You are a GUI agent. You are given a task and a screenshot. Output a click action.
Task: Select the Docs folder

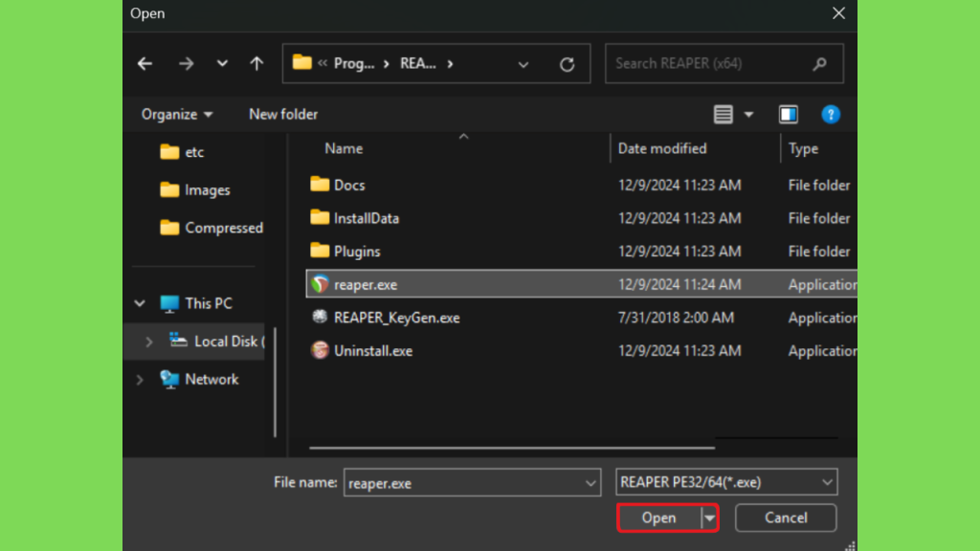pyautogui.click(x=349, y=185)
